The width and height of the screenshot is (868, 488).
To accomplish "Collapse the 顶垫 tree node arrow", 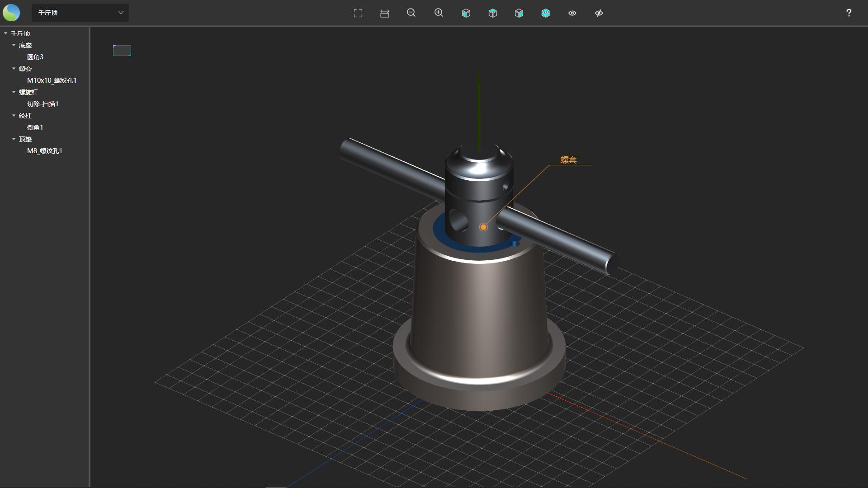I will [14, 139].
